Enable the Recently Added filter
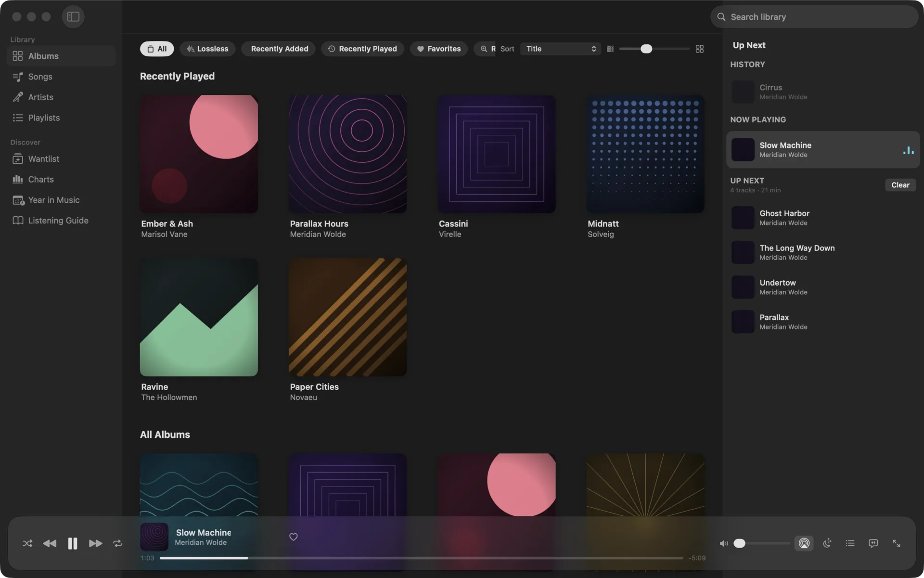924x578 pixels. (279, 49)
